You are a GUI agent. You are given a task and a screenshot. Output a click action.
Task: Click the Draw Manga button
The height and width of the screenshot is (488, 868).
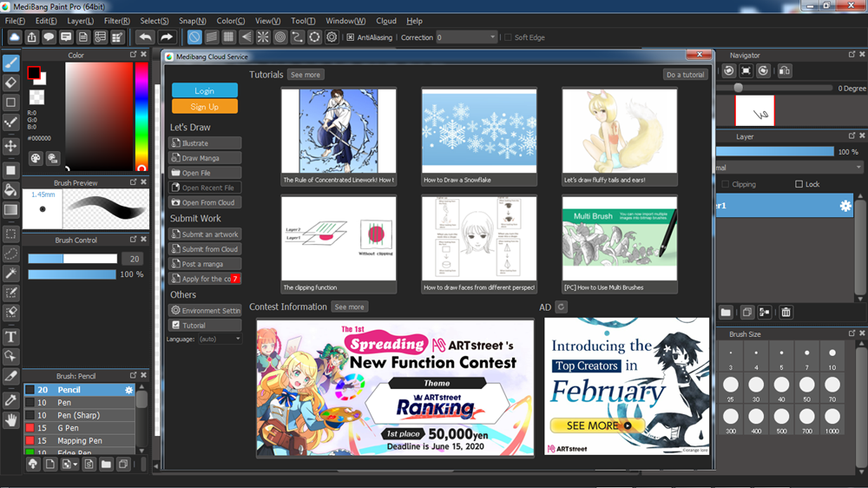point(205,158)
